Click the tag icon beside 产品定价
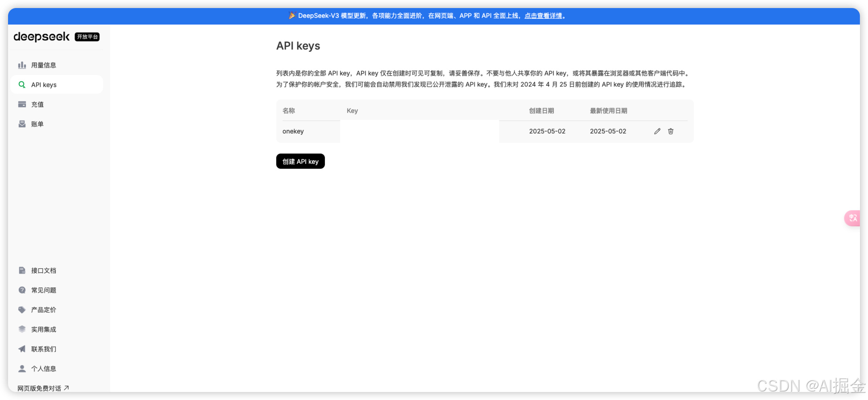This screenshot has width=868, height=400. click(22, 310)
